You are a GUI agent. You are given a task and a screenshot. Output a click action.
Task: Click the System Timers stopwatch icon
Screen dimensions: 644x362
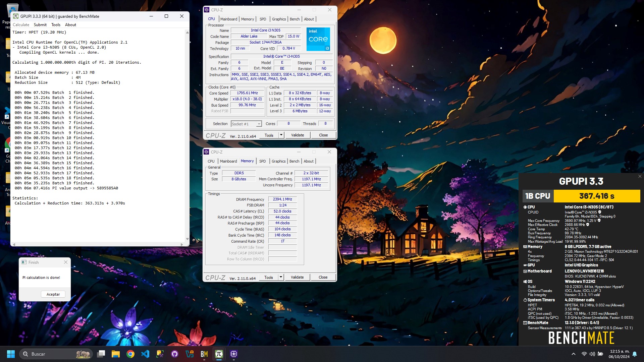(525, 300)
